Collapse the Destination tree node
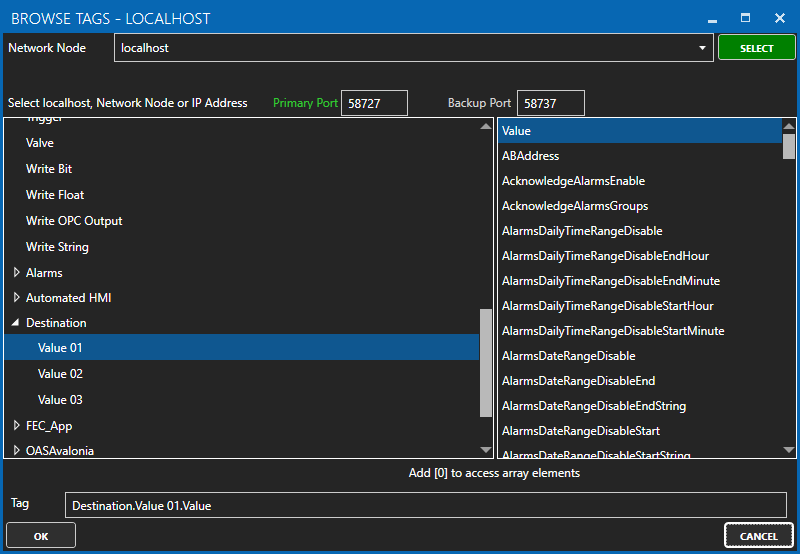Image resolution: width=800 pixels, height=554 pixels. [16, 323]
